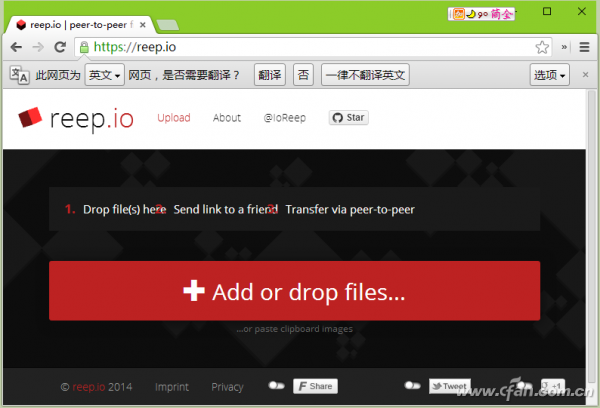Toggle the switch beside the Share button
The image size is (600, 408).
[276, 385]
